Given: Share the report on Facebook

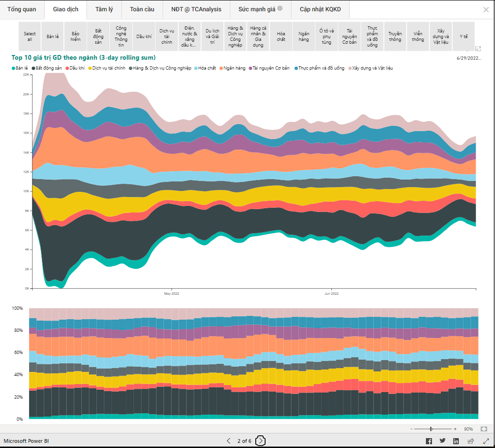Looking at the screenshot, I should coord(429,441).
